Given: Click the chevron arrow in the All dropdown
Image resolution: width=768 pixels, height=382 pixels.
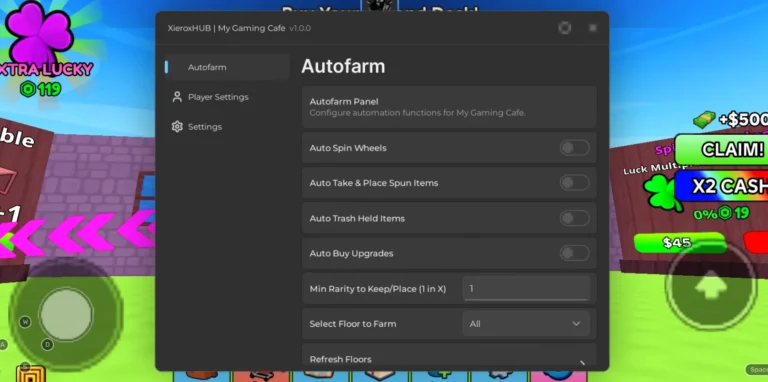Looking at the screenshot, I should click(576, 324).
